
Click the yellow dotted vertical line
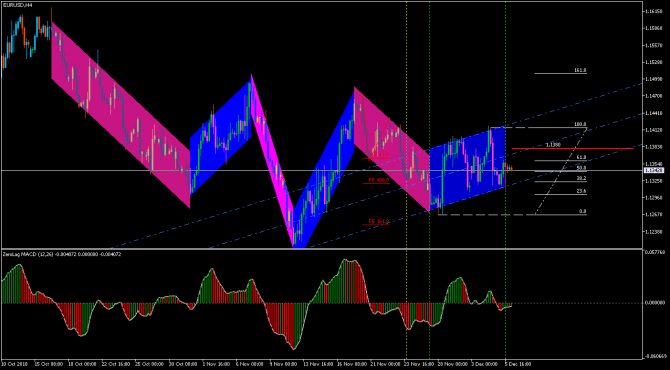406,179
